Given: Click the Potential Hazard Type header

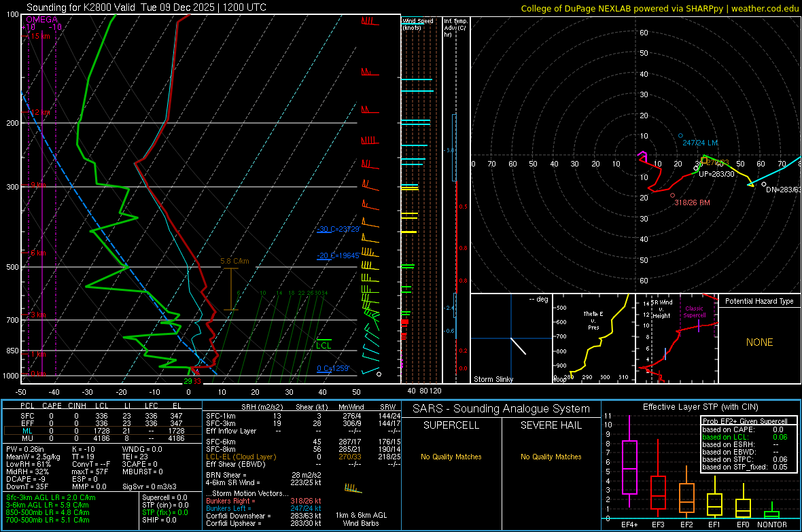Looking at the screenshot, I should [759, 301].
